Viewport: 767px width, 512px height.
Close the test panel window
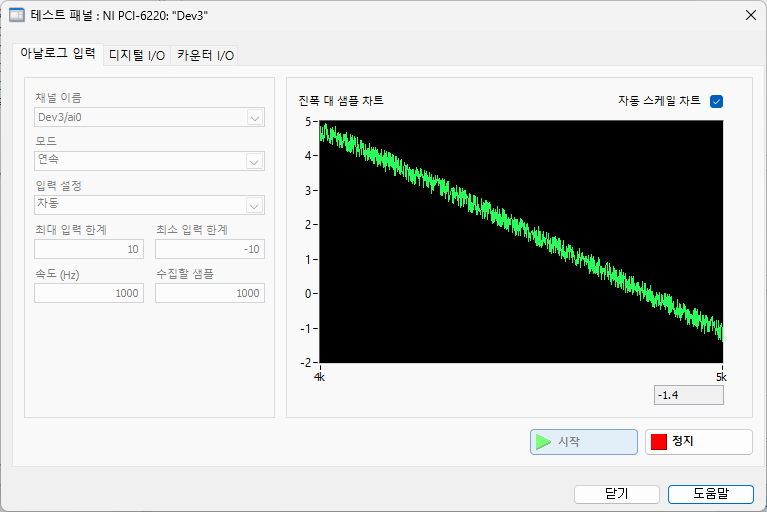(x=751, y=15)
